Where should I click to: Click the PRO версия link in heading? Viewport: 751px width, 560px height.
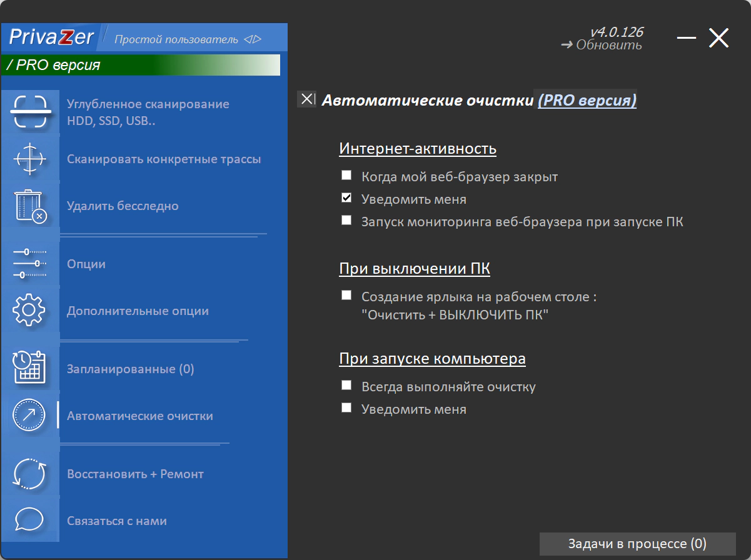[x=587, y=100]
